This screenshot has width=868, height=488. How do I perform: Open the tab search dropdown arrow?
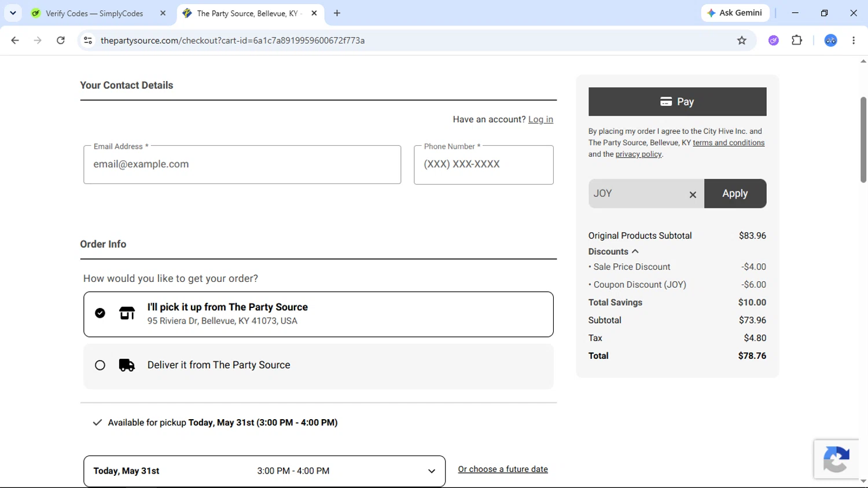point(13,13)
